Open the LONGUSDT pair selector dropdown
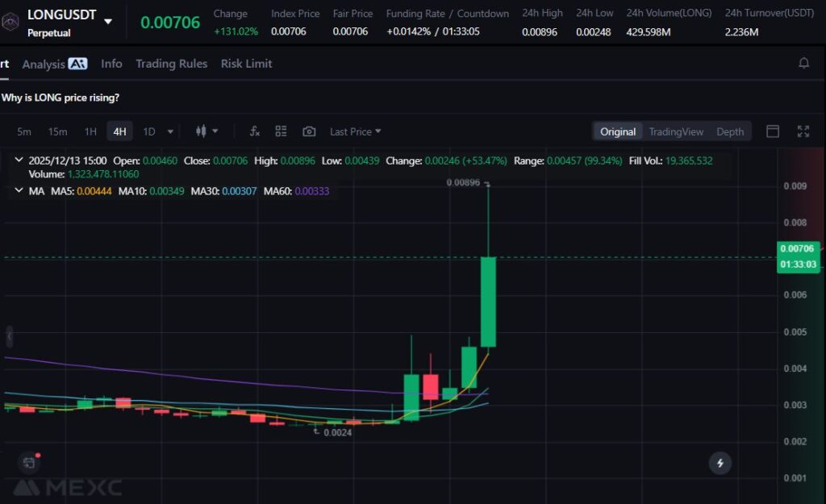This screenshot has height=504, width=826. tap(108, 21)
